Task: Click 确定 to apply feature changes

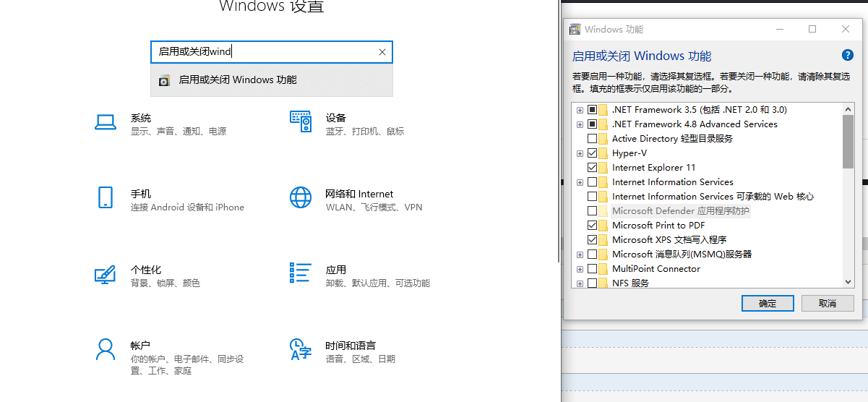Action: tap(768, 303)
